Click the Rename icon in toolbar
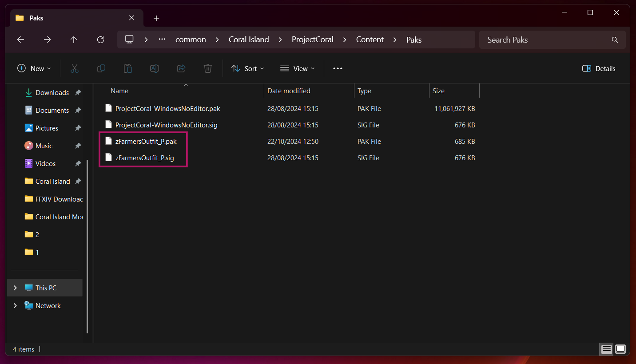Viewport: 636px width, 364px height. click(x=154, y=68)
